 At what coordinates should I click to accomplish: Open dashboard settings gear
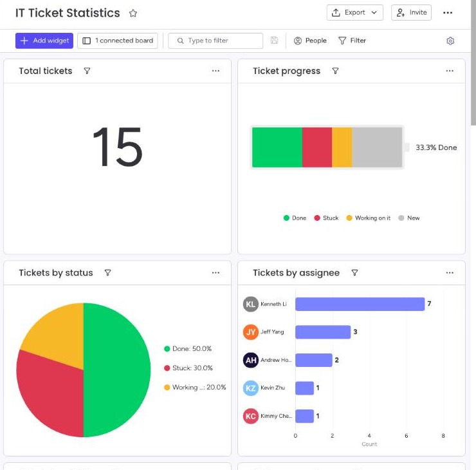point(450,41)
